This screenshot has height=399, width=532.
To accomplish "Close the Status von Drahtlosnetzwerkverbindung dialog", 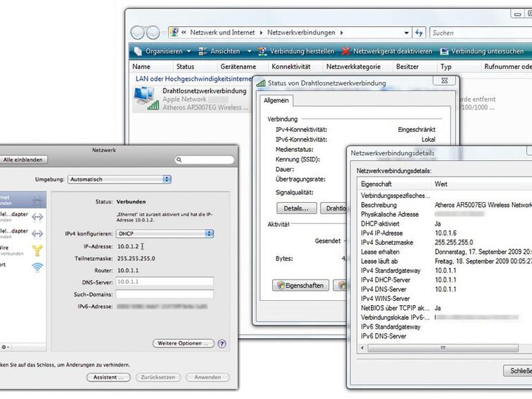I will pyautogui.click(x=444, y=81).
